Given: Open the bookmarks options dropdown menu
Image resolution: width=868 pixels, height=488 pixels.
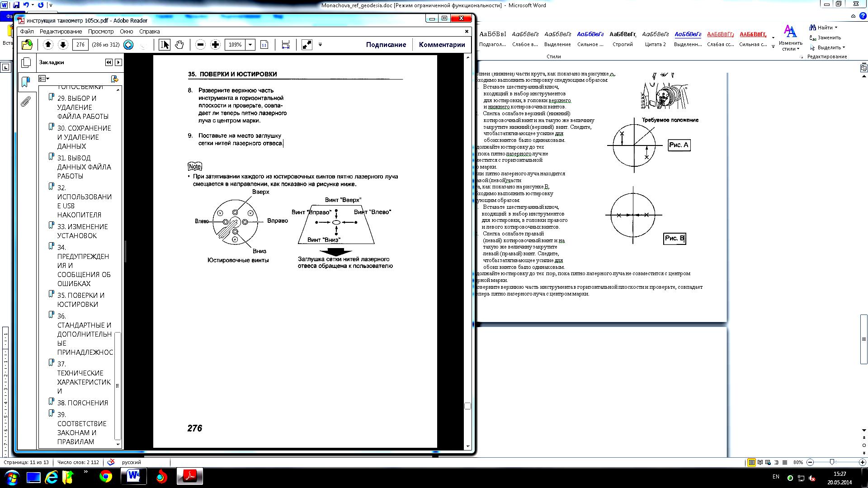Looking at the screenshot, I should pyautogui.click(x=44, y=79).
